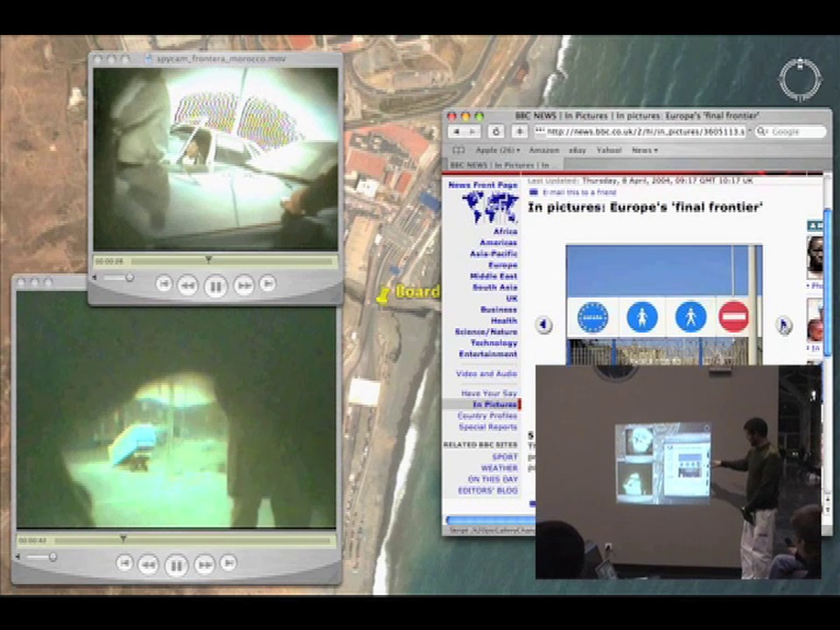Image resolution: width=840 pixels, height=630 pixels.
Task: Fast forward the top QuickTime movie
Action: pos(243,285)
